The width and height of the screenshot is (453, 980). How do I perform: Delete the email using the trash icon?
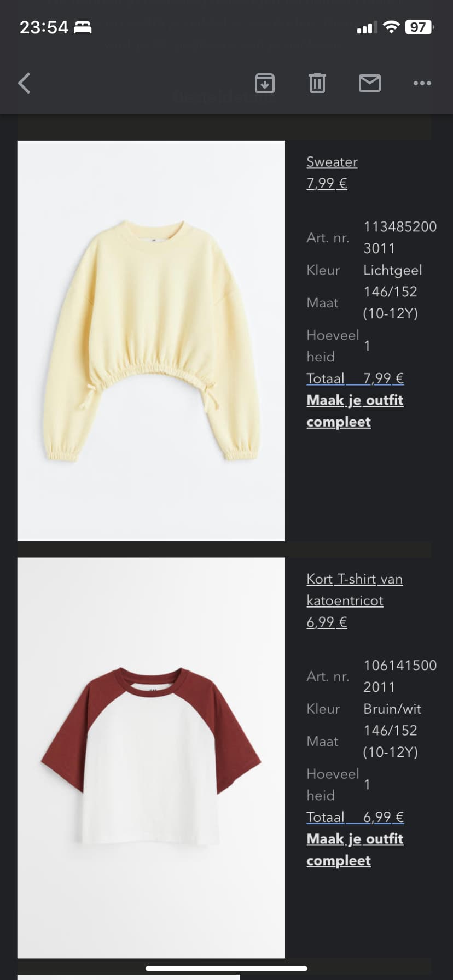click(x=317, y=83)
